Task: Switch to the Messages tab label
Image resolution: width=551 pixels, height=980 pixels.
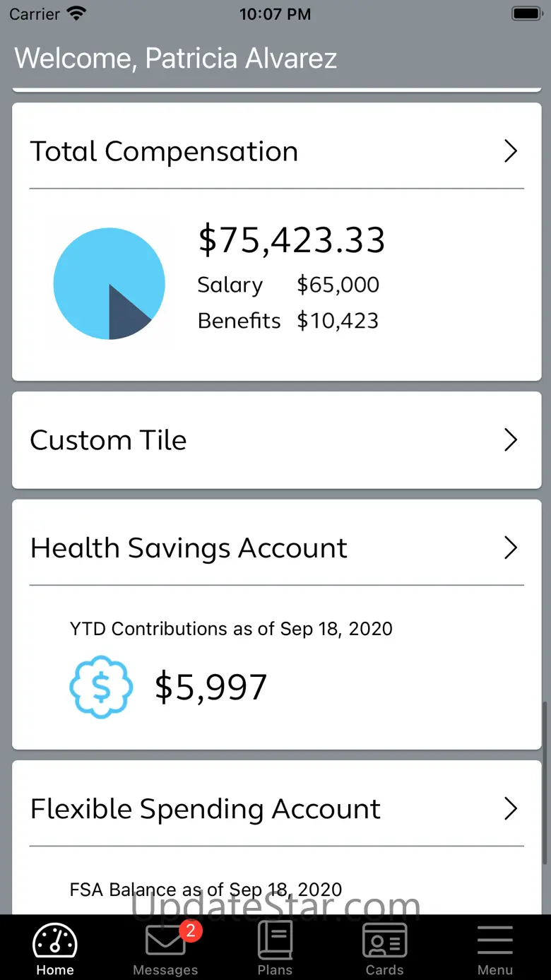Action: pos(165,970)
